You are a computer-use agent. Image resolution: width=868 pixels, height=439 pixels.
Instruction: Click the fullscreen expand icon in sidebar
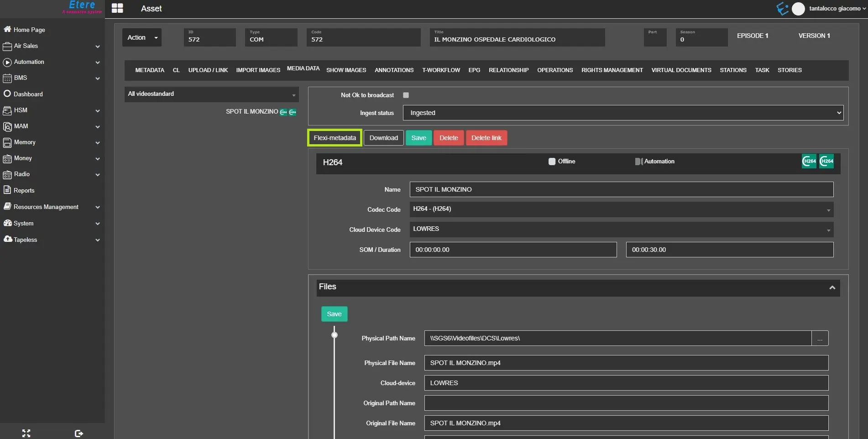tap(26, 433)
